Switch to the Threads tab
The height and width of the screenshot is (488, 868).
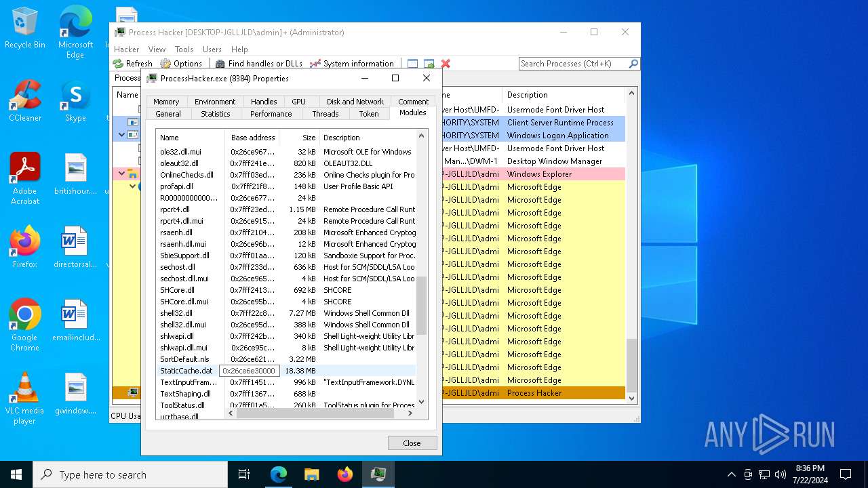[x=325, y=114]
